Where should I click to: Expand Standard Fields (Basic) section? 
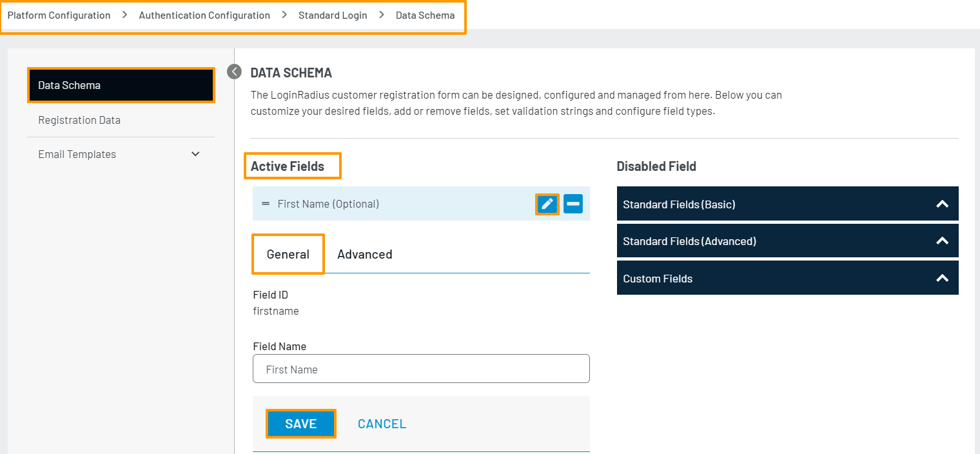pos(787,204)
